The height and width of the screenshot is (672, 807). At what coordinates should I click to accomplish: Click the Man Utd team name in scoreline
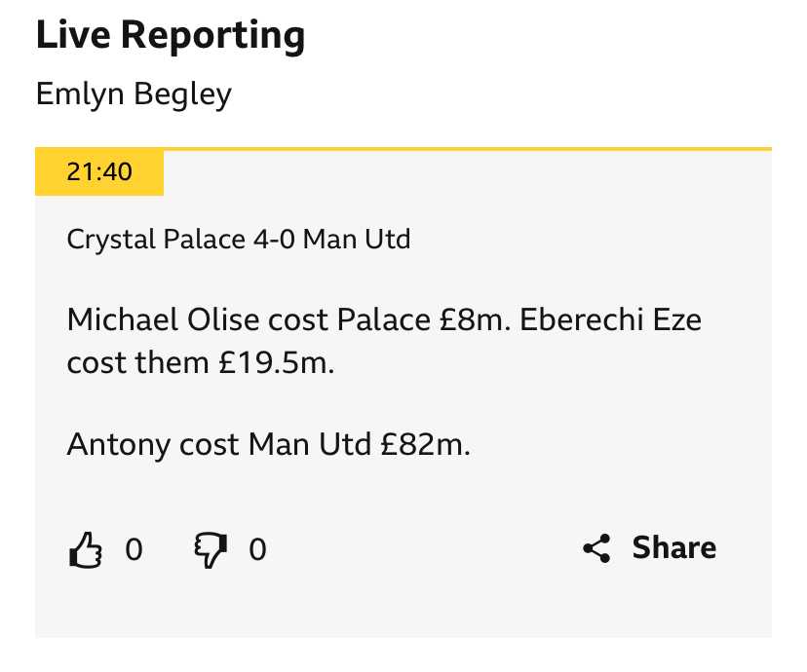click(x=357, y=240)
